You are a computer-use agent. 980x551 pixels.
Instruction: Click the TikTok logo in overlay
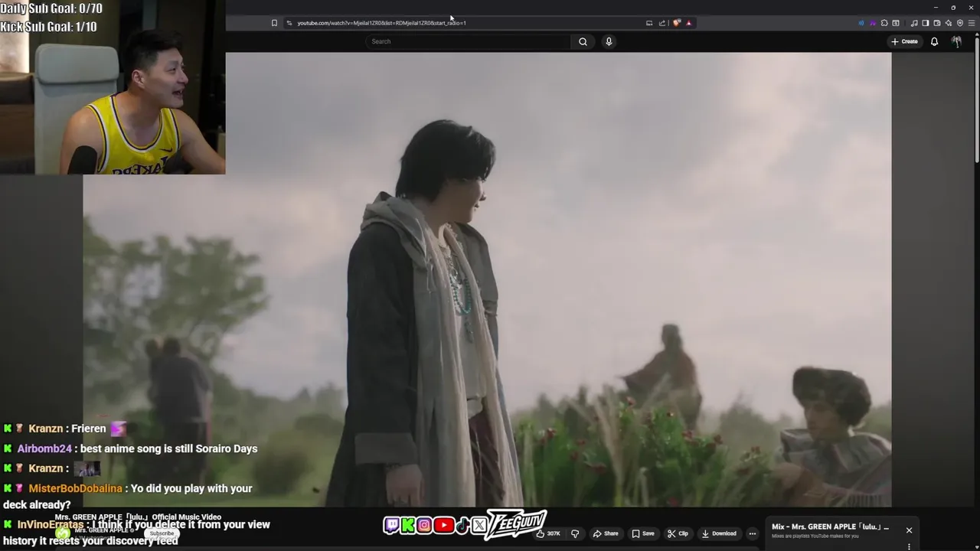(462, 525)
